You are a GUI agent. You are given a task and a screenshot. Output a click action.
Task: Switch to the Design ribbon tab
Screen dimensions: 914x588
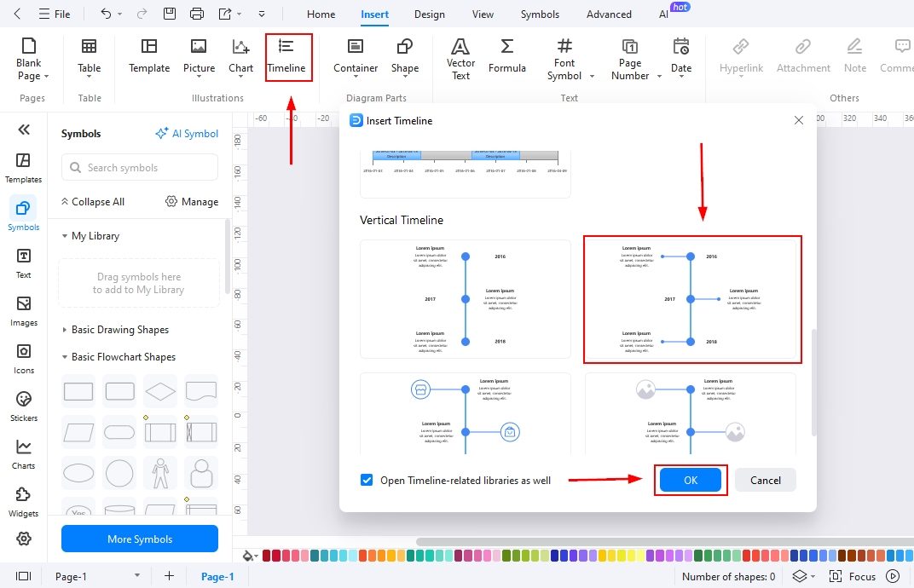tap(429, 14)
